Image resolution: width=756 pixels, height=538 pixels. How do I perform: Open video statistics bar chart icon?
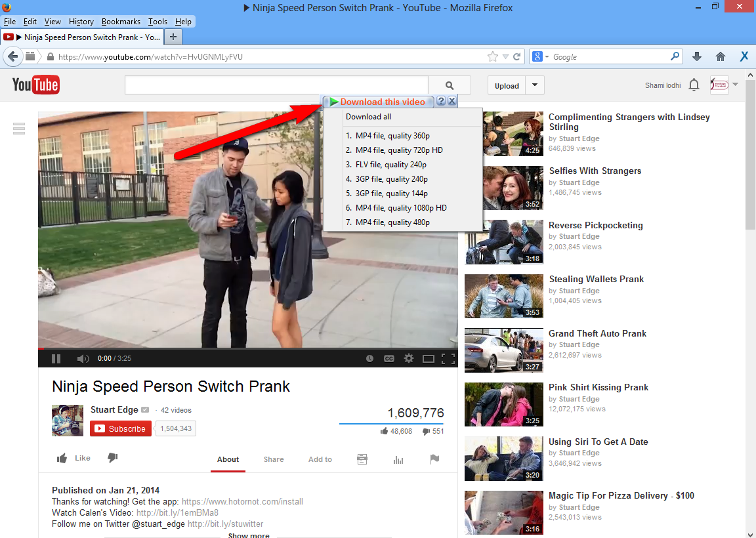pos(398,459)
